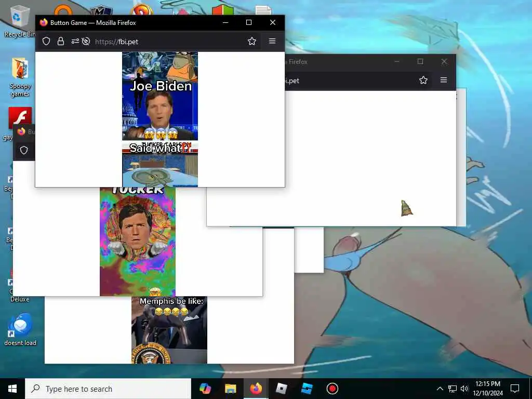Maximize the front Button Game Firefox window
The image size is (532, 399).
click(x=249, y=22)
